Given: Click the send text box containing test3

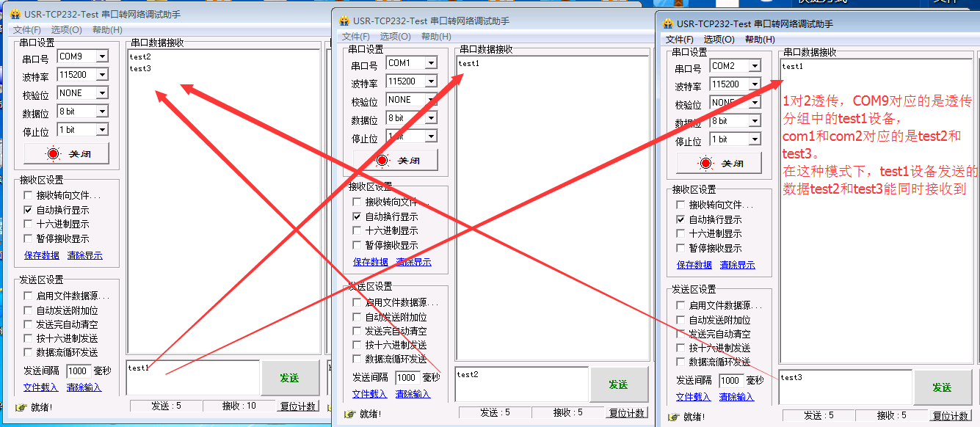Looking at the screenshot, I should [x=846, y=387].
